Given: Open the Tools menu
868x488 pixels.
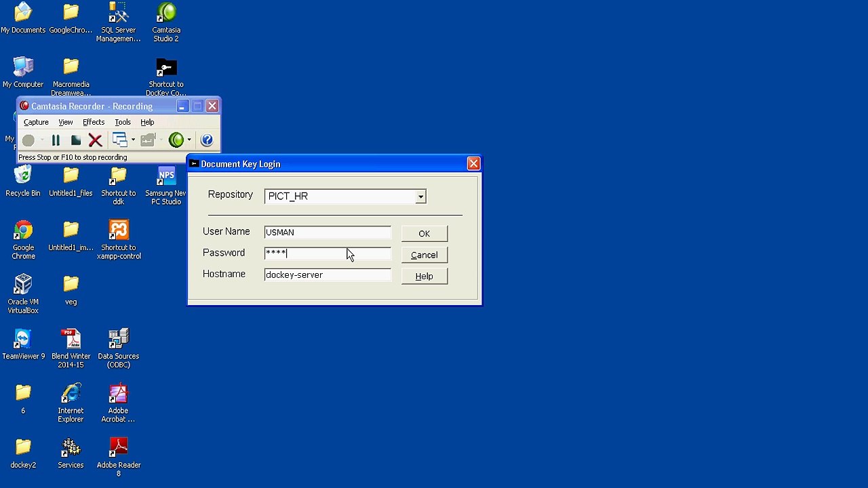Looking at the screenshot, I should tap(123, 122).
